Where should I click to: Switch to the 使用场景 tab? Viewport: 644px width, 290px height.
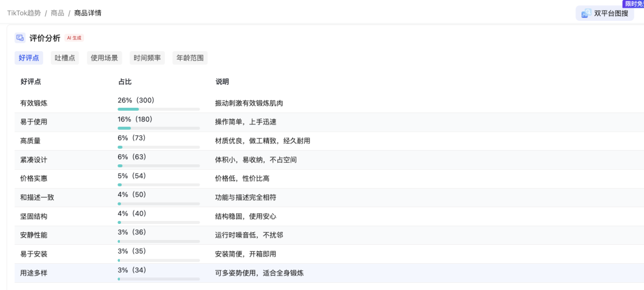(104, 58)
